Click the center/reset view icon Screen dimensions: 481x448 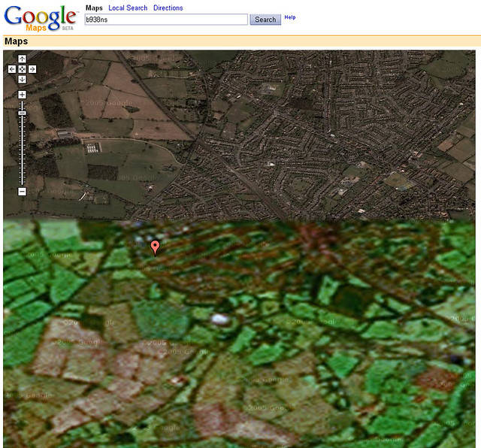click(22, 69)
